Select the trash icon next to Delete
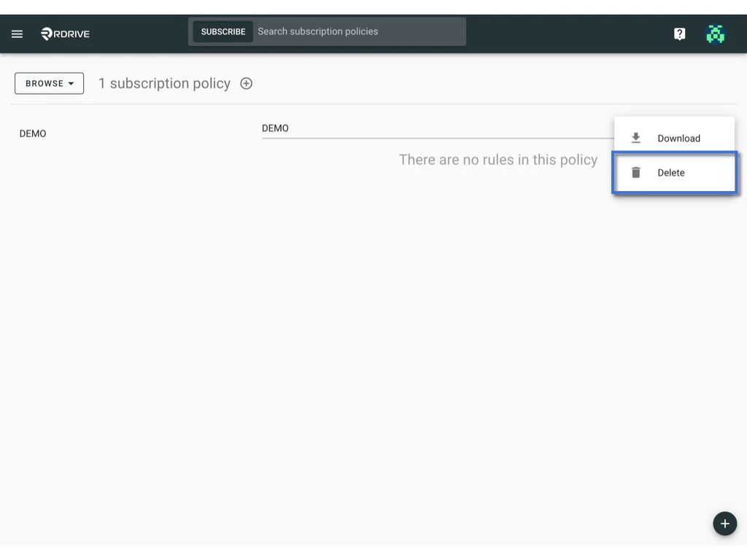 coord(635,172)
